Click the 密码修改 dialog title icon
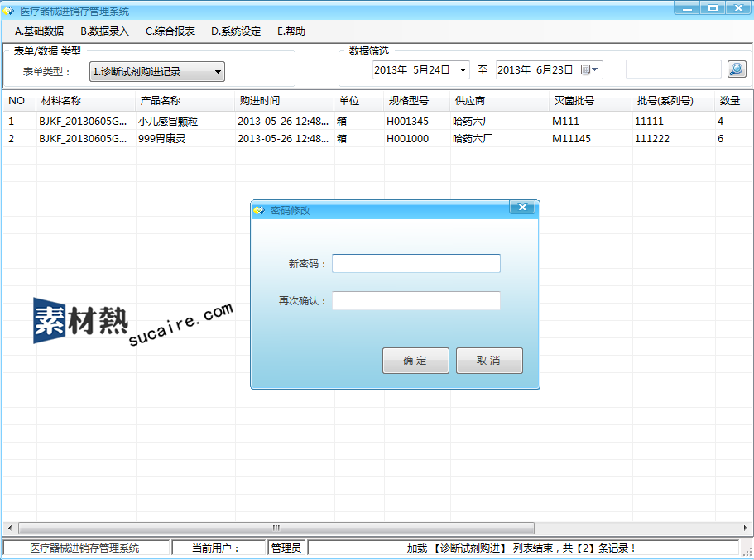 tap(259, 211)
